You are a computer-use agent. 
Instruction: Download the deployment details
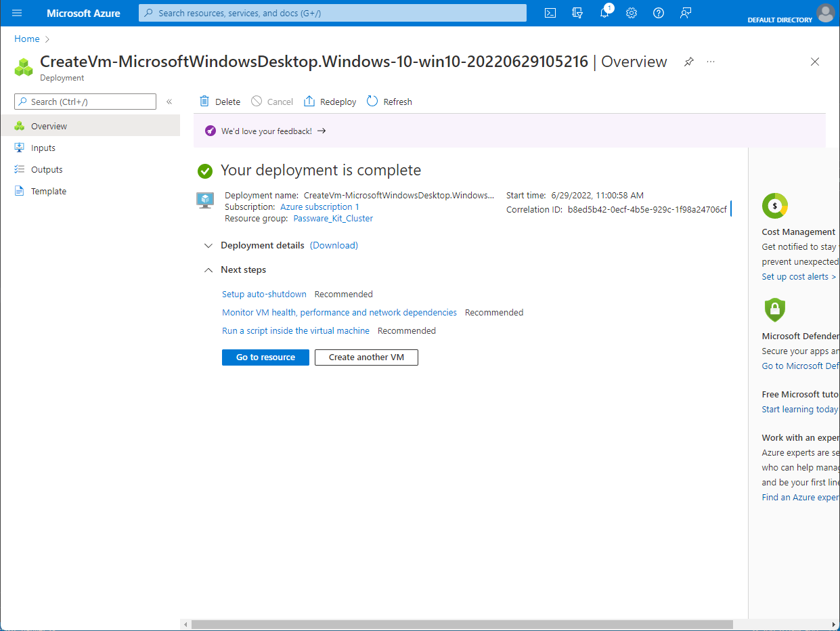334,245
